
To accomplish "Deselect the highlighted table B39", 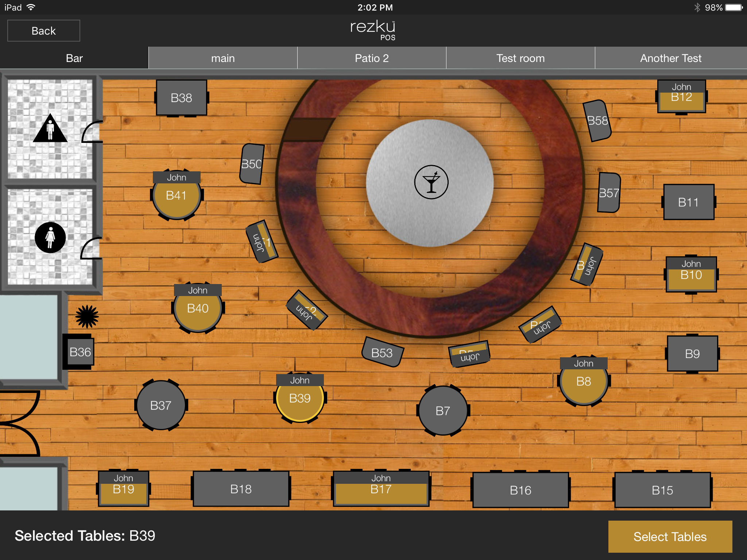I will [300, 398].
